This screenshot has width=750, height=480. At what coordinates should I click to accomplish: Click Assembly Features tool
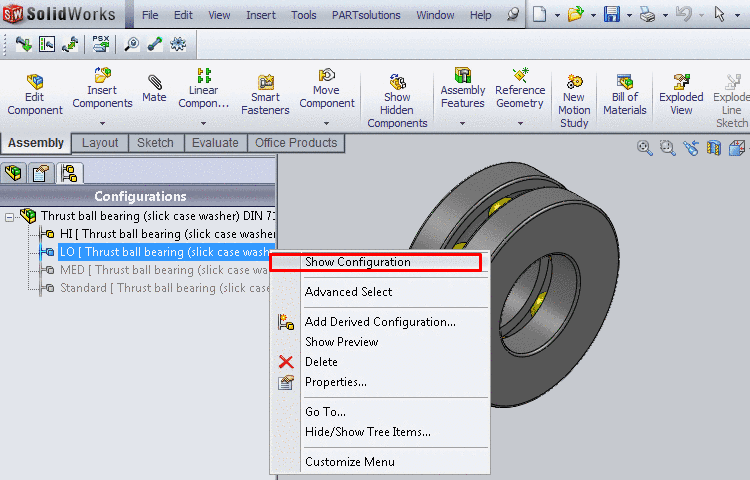point(463,88)
